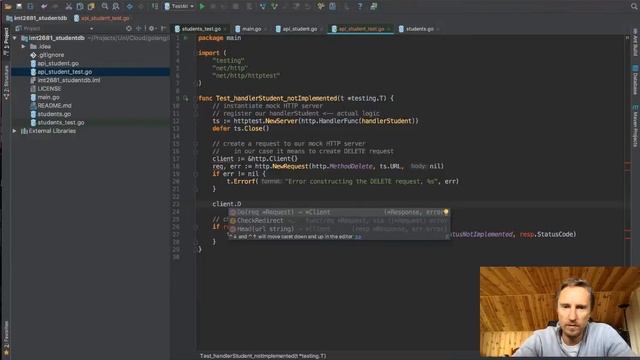This screenshot has height=360, width=640.
Task: Click the VCS Update Project icon
Action: pos(263,7)
